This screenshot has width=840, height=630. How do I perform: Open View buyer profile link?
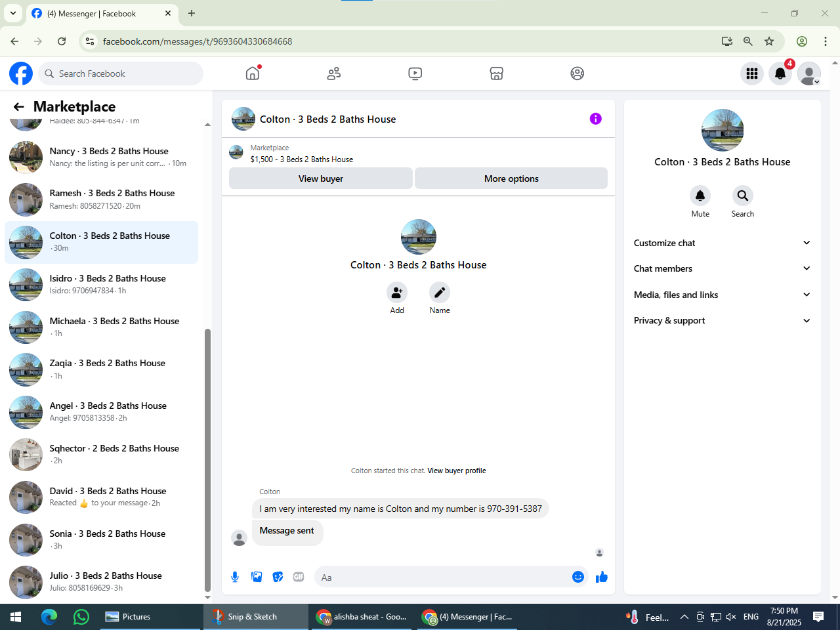(457, 471)
